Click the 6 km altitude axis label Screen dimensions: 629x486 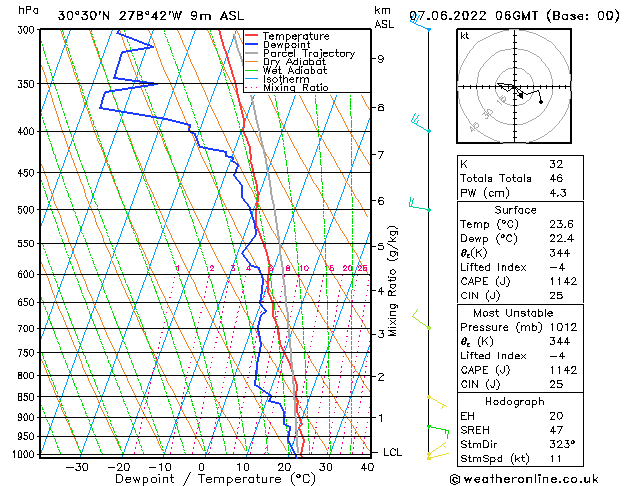coord(380,200)
